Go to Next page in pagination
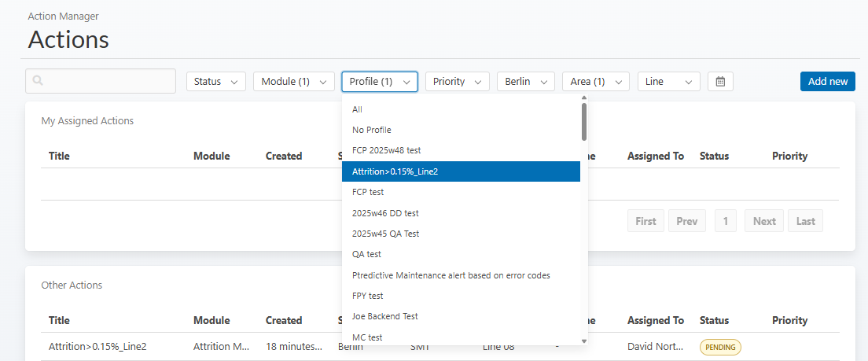This screenshot has height=361, width=868. point(763,221)
